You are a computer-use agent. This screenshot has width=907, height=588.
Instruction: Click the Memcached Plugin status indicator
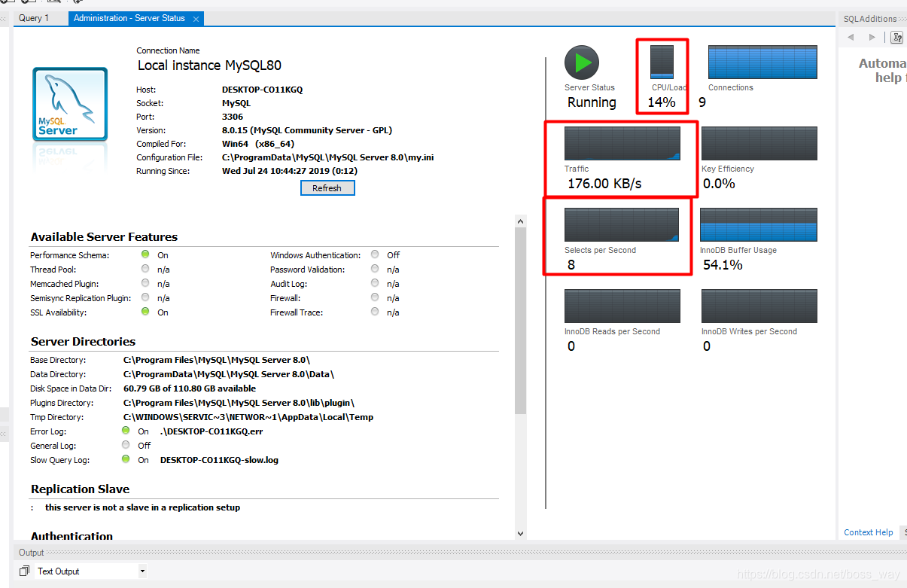(145, 284)
